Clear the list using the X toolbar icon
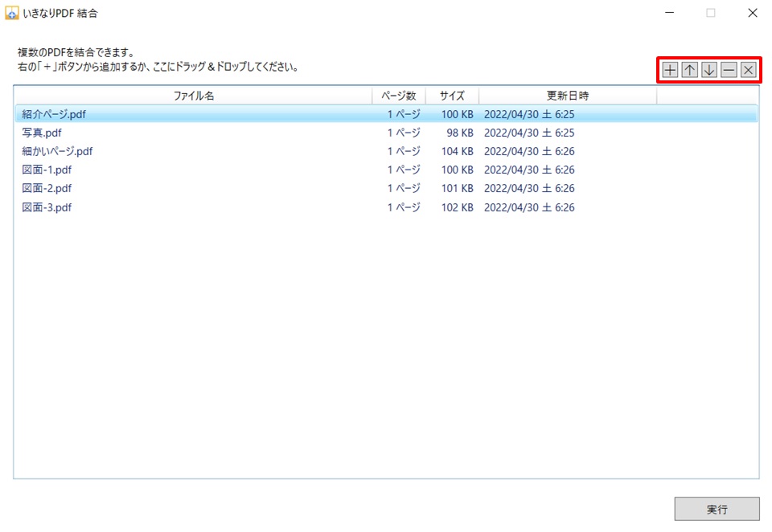This screenshot has height=532, width=772. pos(749,70)
